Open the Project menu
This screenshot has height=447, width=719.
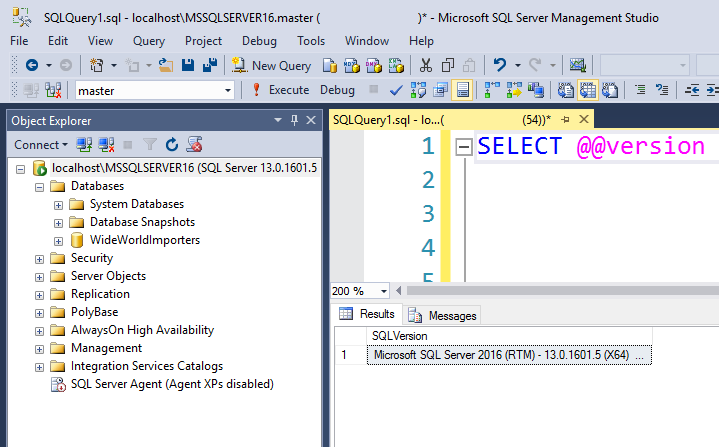pyautogui.click(x=203, y=41)
